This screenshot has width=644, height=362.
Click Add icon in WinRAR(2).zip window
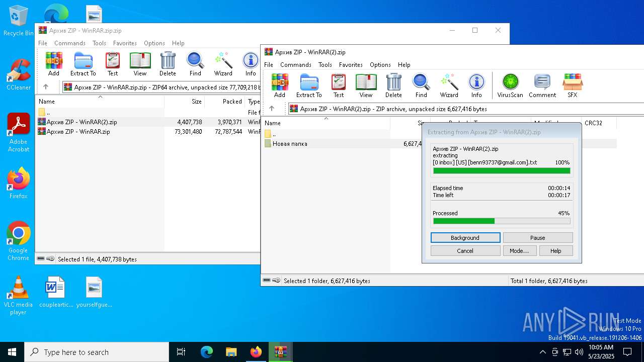[280, 85]
